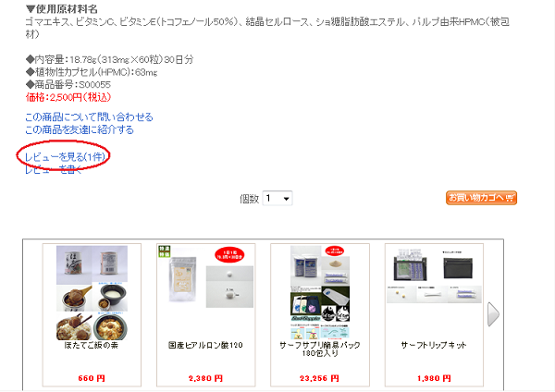Screen dimensions: 555x392
Task: Click the 2,380 円 price label
Action: coord(205,378)
